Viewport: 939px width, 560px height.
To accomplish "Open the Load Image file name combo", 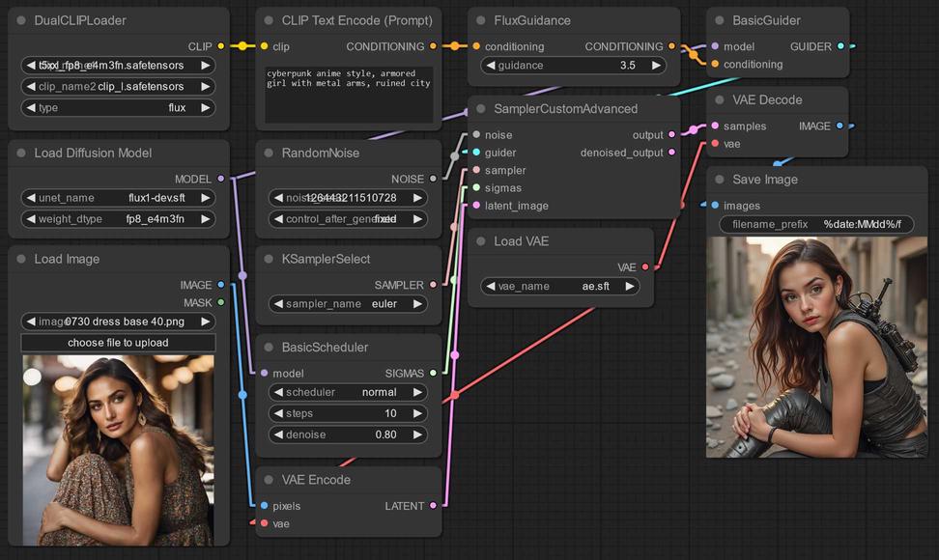I will [118, 322].
